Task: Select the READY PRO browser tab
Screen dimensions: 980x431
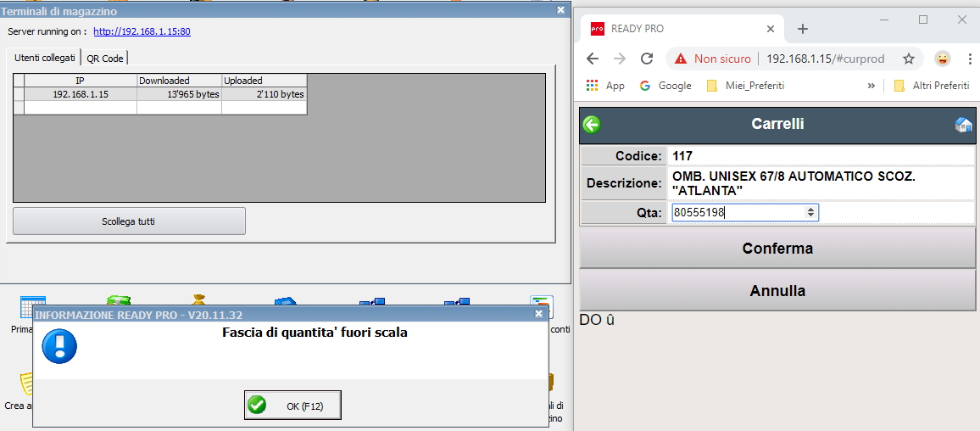Action: click(682, 29)
